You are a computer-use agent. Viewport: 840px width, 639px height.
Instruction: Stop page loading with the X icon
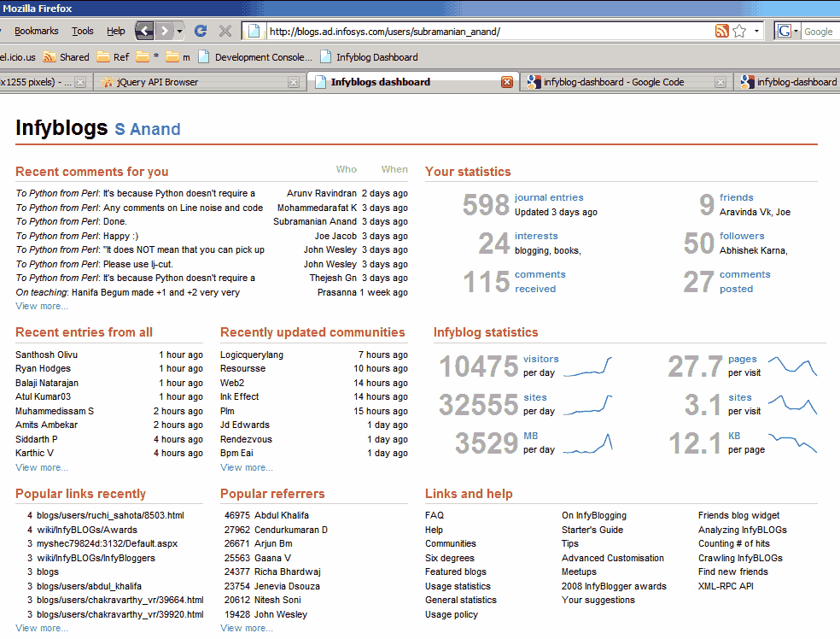(225, 31)
